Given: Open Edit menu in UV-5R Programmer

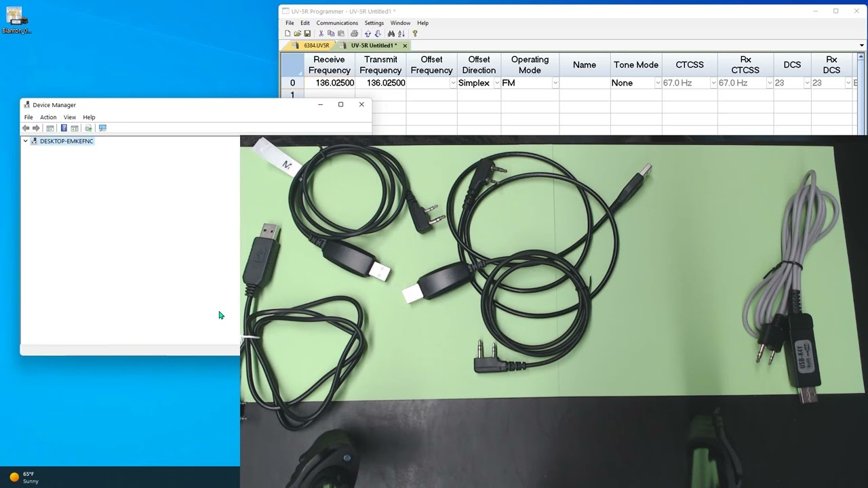Looking at the screenshot, I should [x=305, y=23].
